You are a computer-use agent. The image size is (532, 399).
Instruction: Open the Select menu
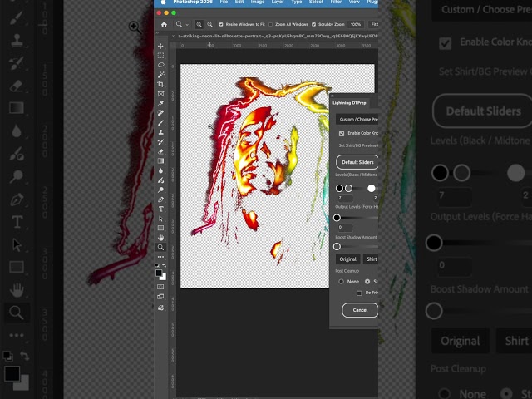[x=316, y=2]
